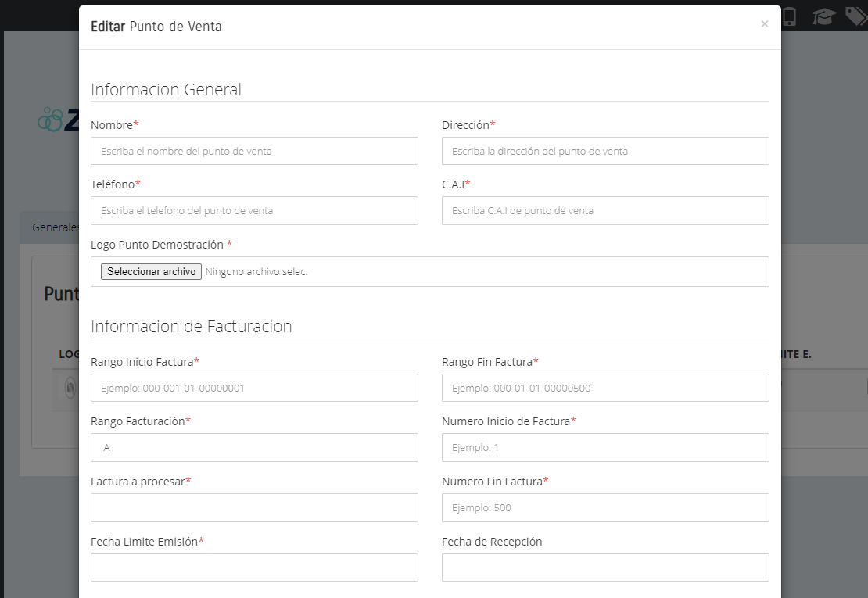Click the Informacion de Facturacion heading
This screenshot has height=598, width=868.
pos(191,327)
